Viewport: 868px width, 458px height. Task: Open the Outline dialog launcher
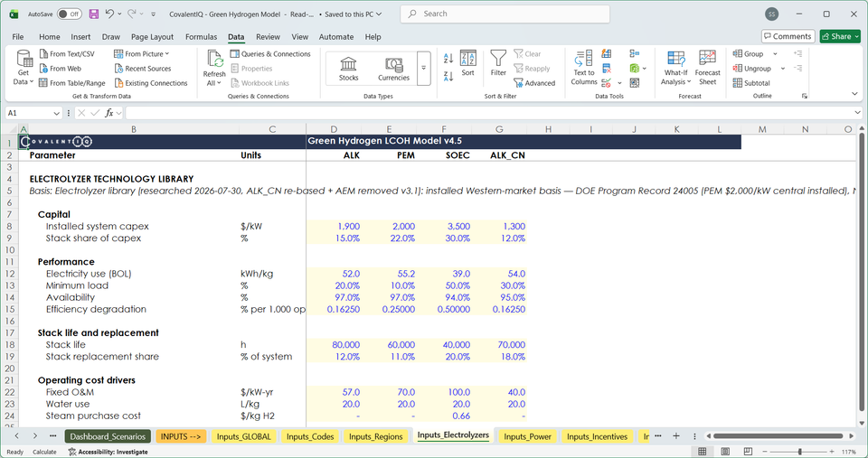click(805, 96)
